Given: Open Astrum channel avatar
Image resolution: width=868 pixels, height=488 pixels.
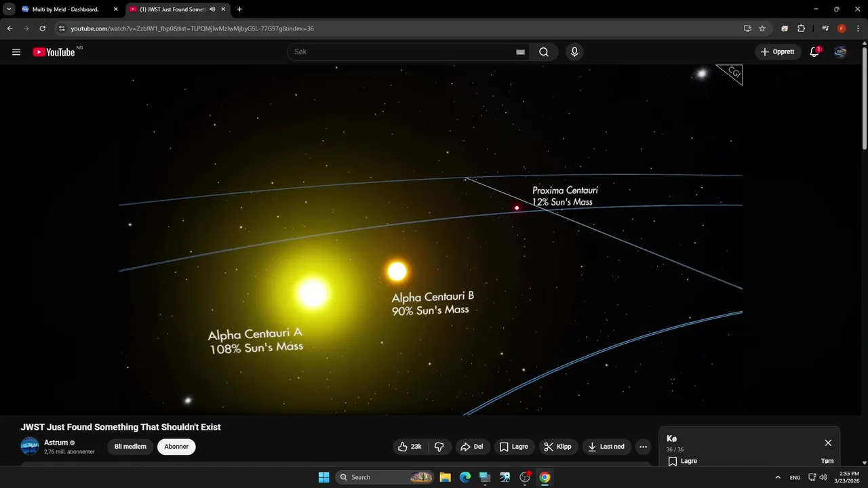Looking at the screenshot, I should (x=30, y=446).
